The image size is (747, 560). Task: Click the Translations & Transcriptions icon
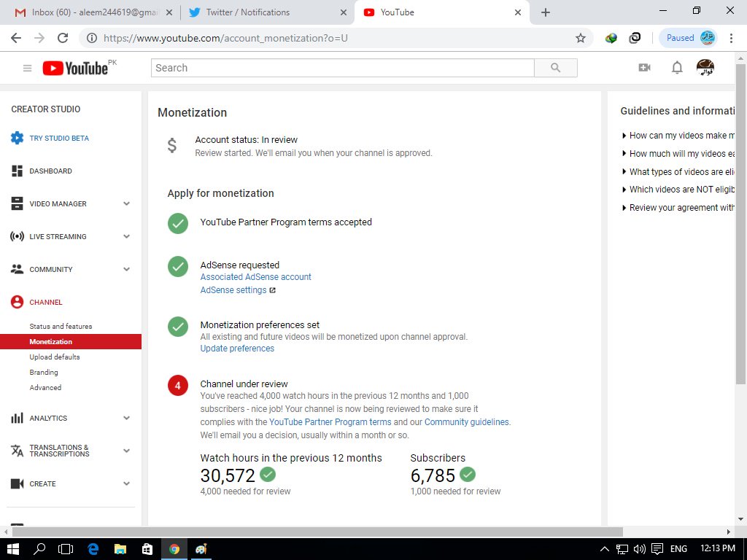point(18,451)
